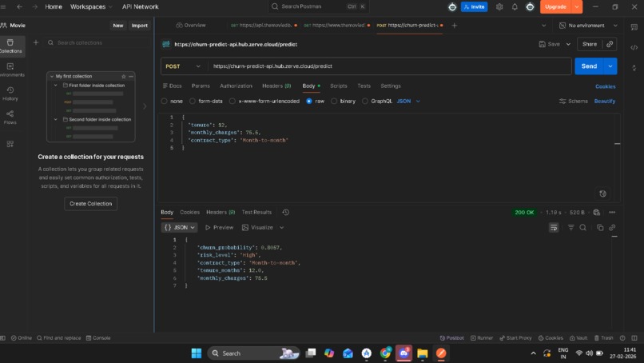
Task: Click the Search collections field
Action: click(x=98, y=42)
